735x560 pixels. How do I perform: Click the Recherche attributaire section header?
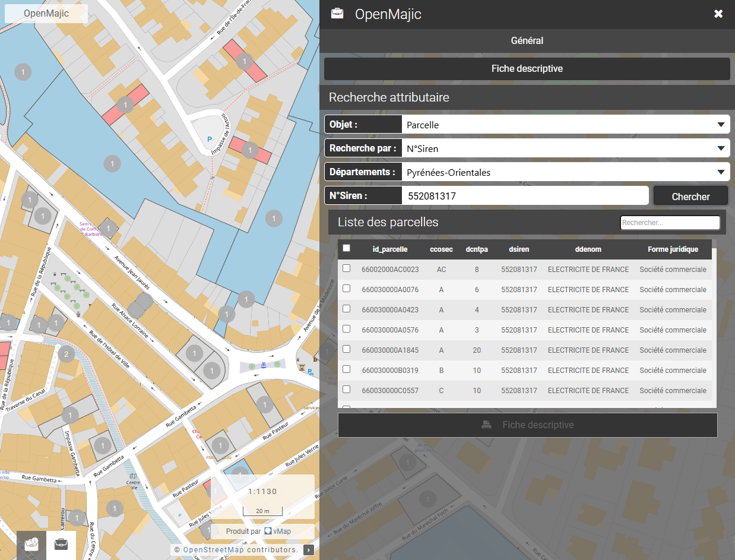(527, 97)
